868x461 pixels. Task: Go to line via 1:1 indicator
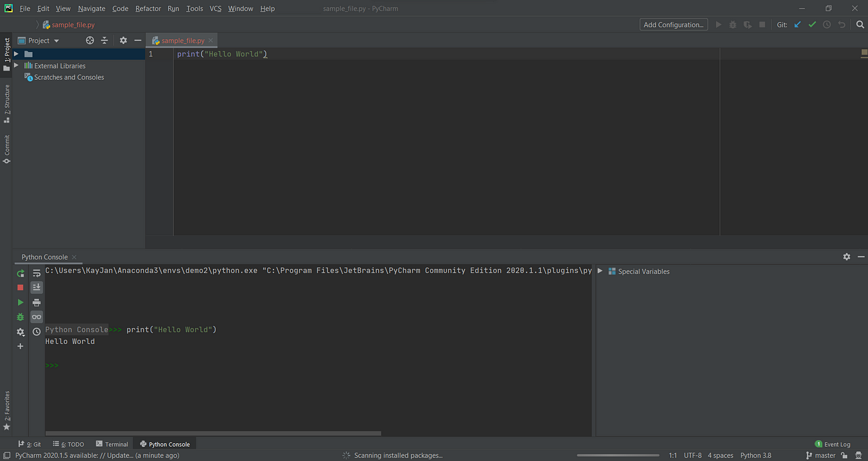pos(673,455)
